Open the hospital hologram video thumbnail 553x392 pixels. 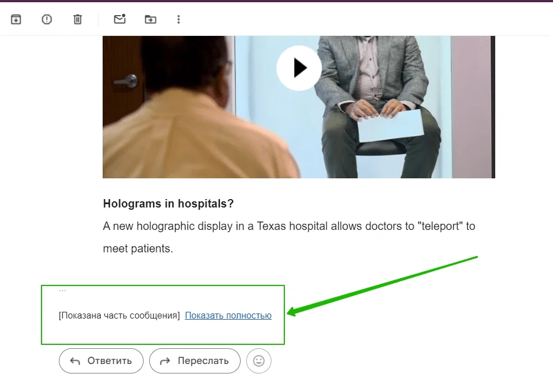(299, 107)
